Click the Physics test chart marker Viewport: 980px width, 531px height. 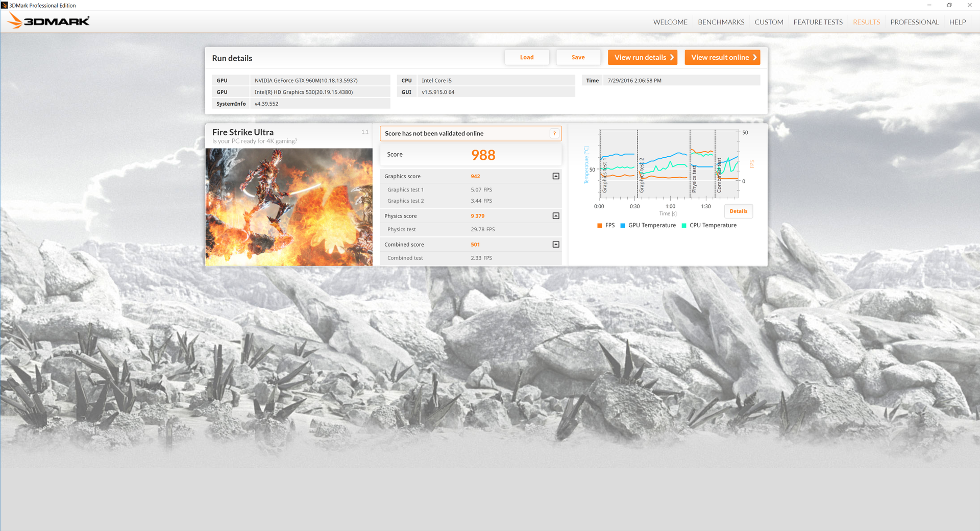tap(694, 179)
